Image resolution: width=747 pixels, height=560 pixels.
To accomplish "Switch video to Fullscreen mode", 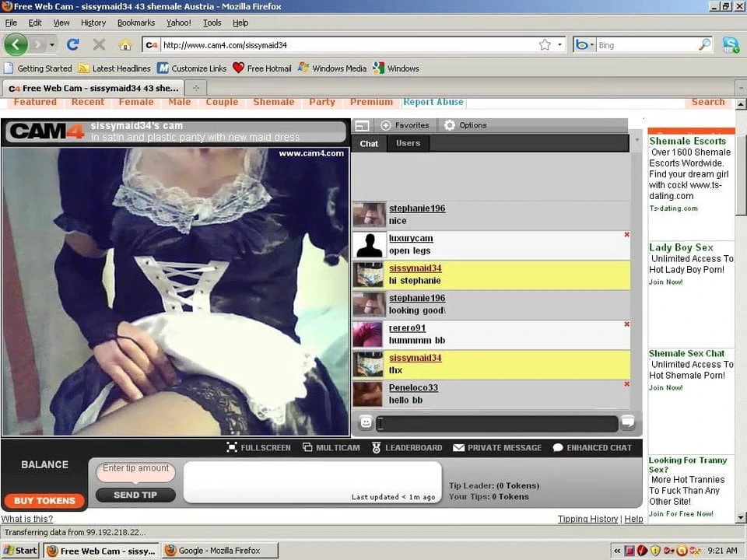I will 258,448.
